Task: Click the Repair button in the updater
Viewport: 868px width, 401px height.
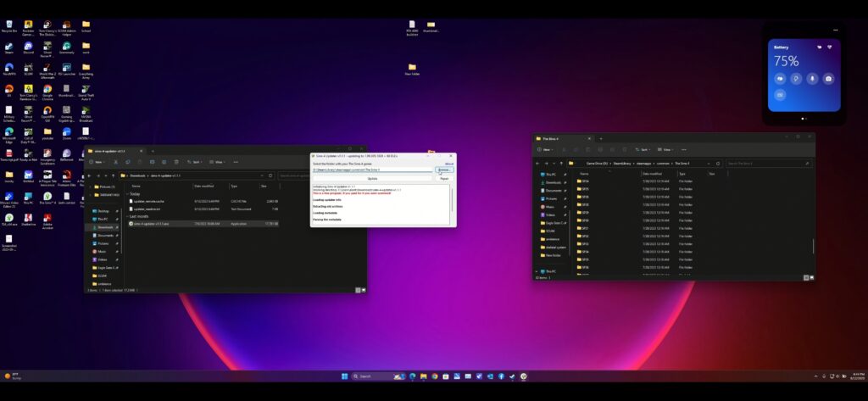Action: point(444,179)
